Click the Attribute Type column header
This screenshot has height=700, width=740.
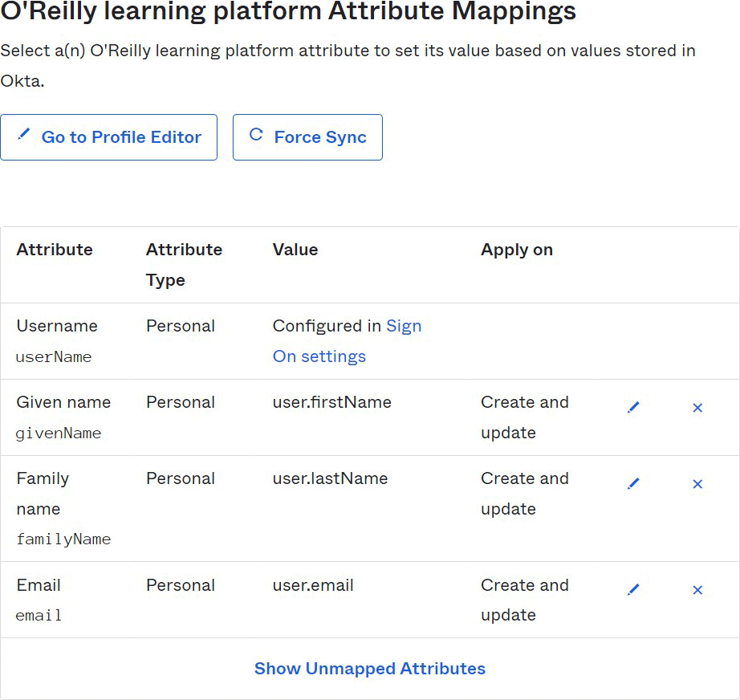[184, 265]
